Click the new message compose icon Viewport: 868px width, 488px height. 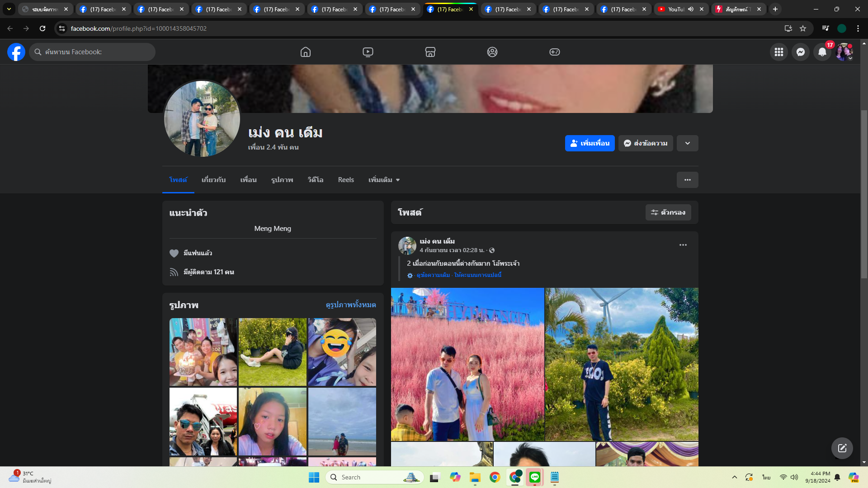tap(842, 448)
